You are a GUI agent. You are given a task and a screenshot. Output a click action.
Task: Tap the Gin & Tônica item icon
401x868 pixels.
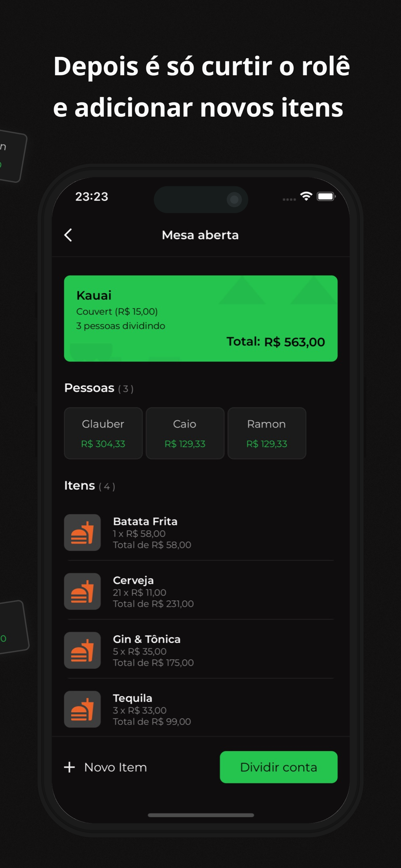[82, 650]
